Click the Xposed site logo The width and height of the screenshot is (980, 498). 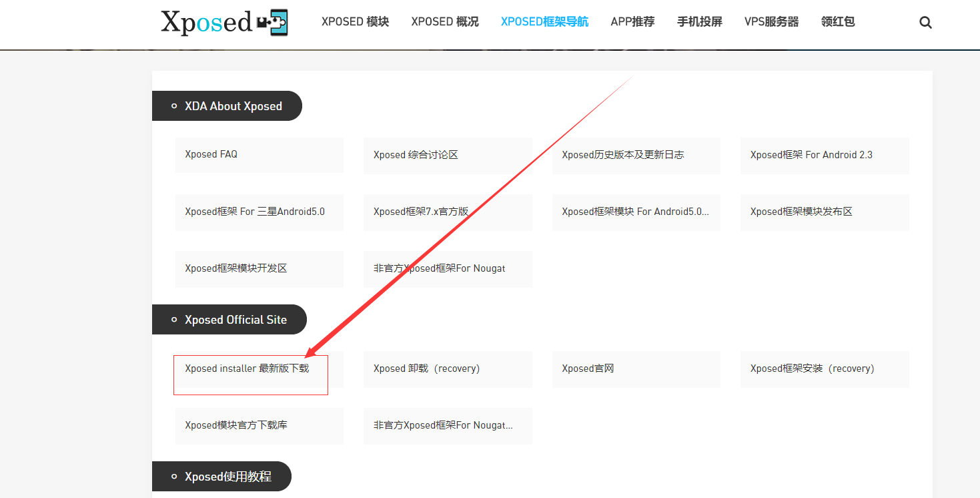click(x=224, y=22)
